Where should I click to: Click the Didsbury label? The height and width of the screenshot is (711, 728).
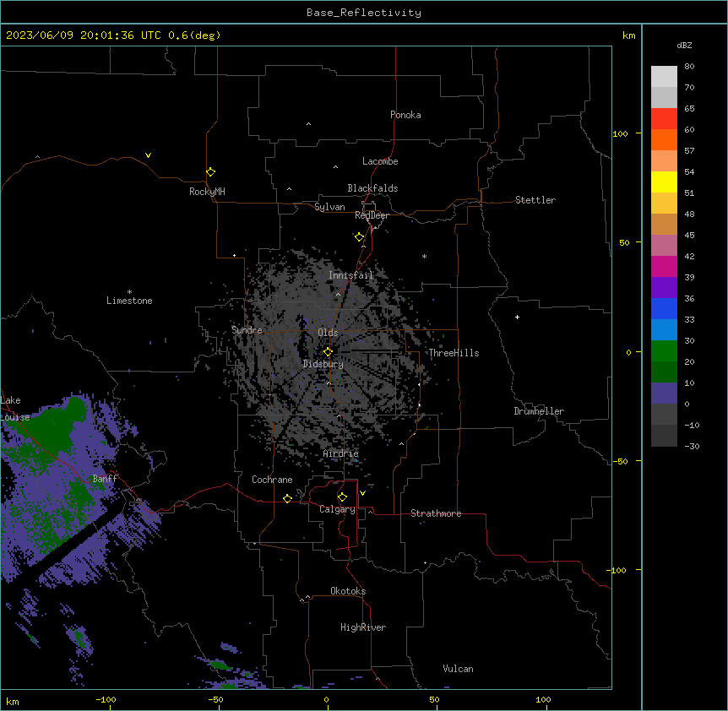click(x=323, y=364)
